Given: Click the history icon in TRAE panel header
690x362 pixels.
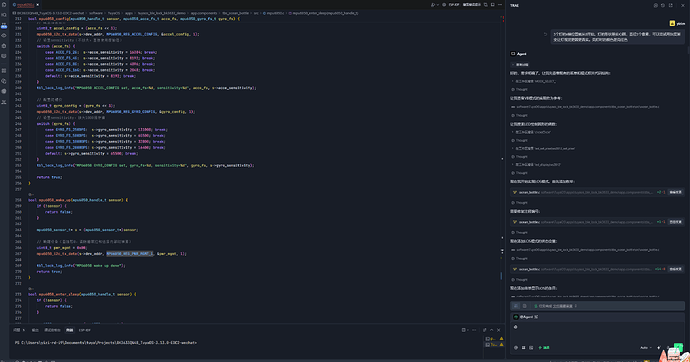Looking at the screenshot, I should click(x=663, y=5).
